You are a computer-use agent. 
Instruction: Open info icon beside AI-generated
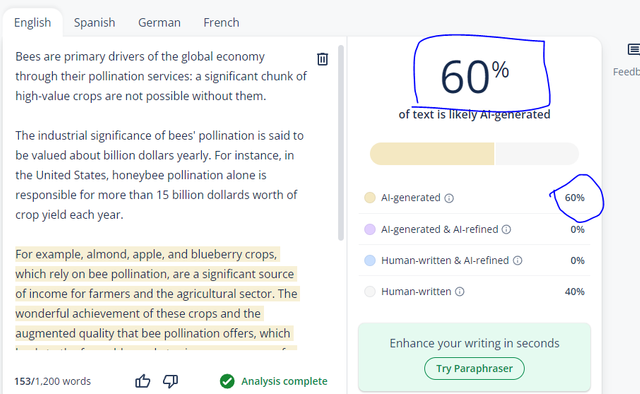449,198
